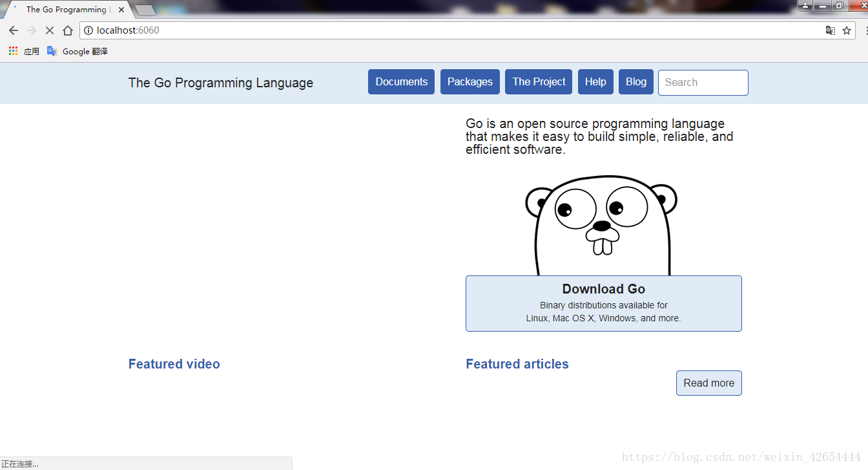Click the translate page icon
The image size is (868, 470).
pyautogui.click(x=831, y=30)
